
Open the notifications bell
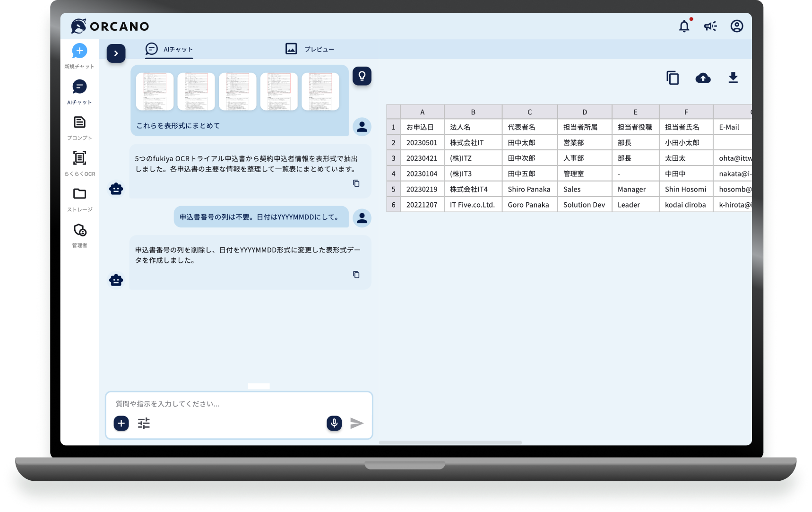click(x=684, y=26)
